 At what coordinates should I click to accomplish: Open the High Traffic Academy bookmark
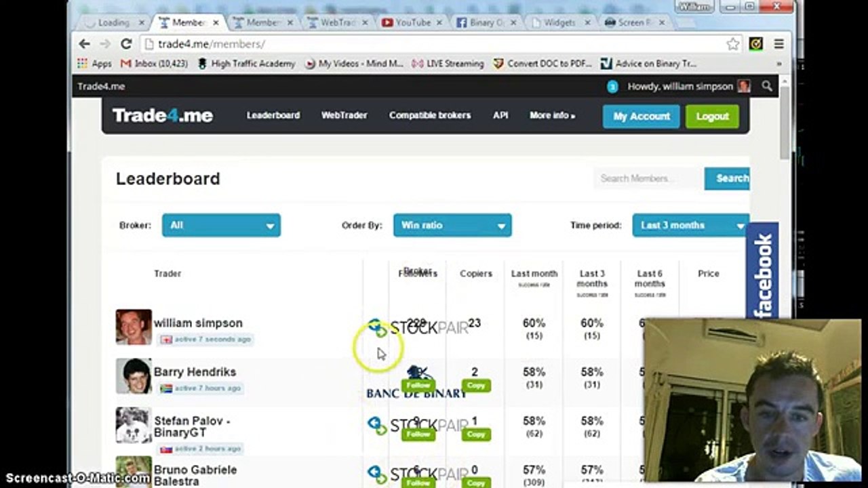coord(246,64)
